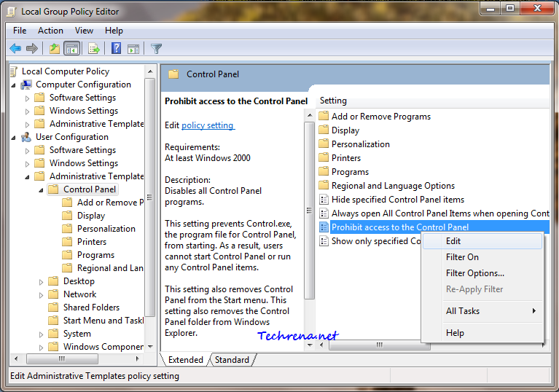This screenshot has width=559, height=392.
Task: Expand Software Settings under Computer Configuration
Action: 28,98
